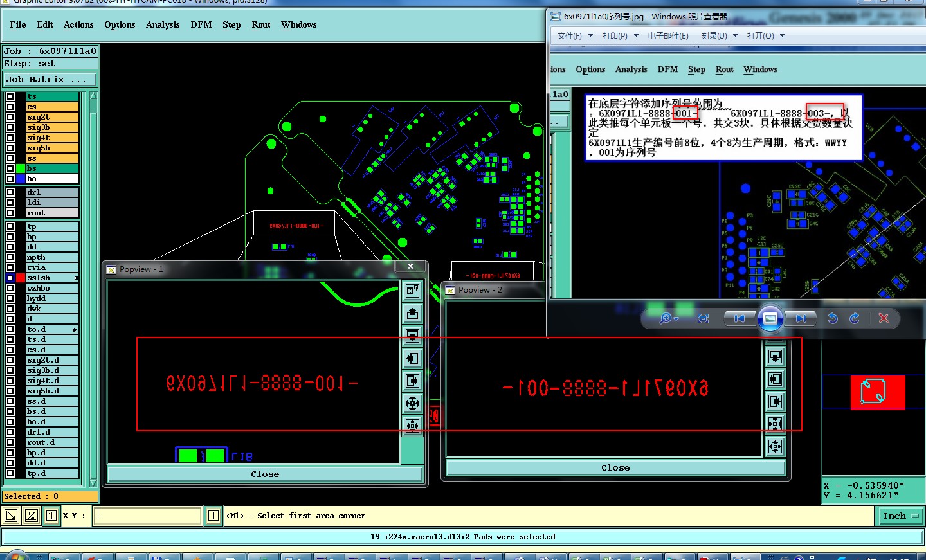
Task: Open Rout menu in Graphic Editor
Action: tap(261, 24)
